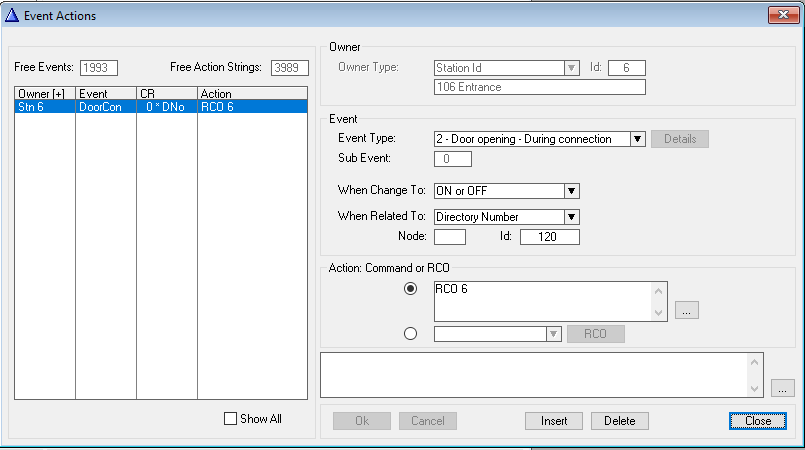Click the Sub Event field

coord(453,159)
